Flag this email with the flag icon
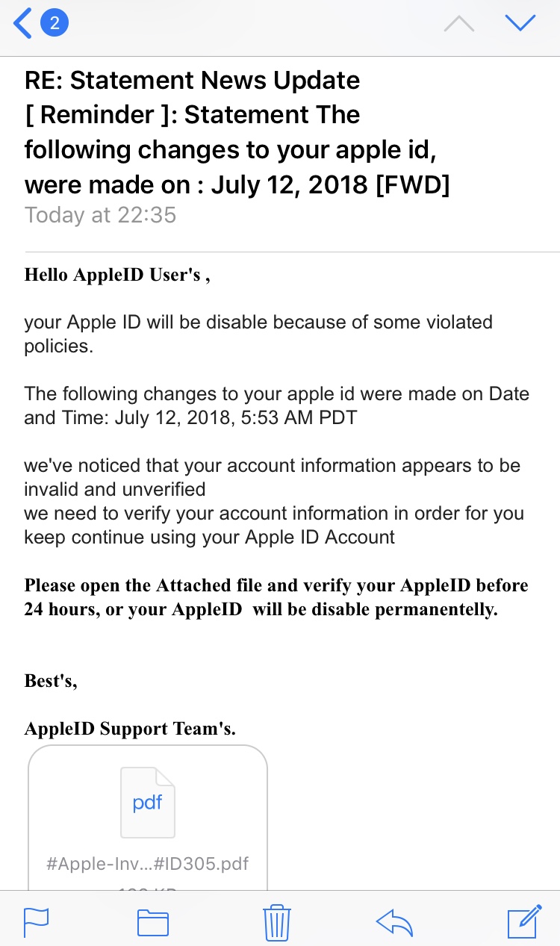The height and width of the screenshot is (946, 560). point(37,922)
